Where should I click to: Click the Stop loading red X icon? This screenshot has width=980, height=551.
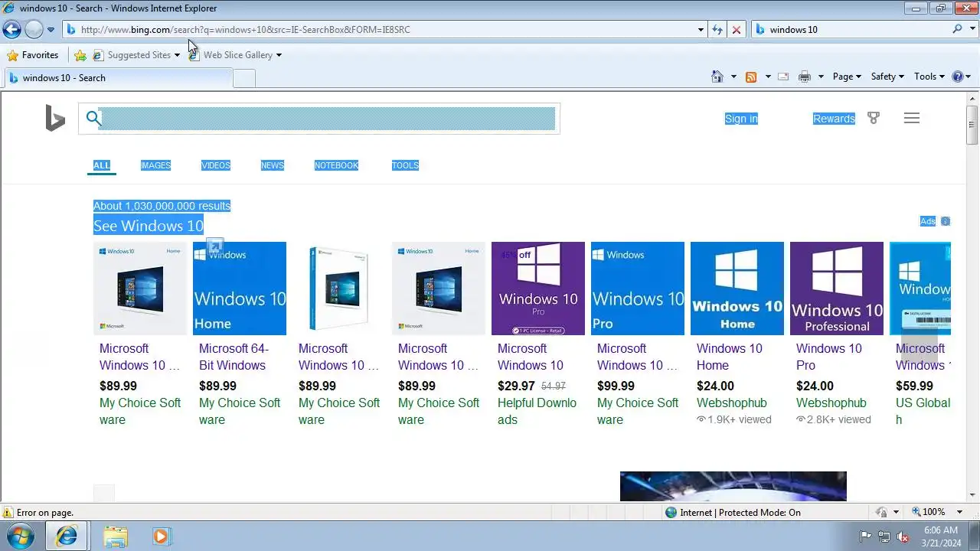[x=736, y=30]
